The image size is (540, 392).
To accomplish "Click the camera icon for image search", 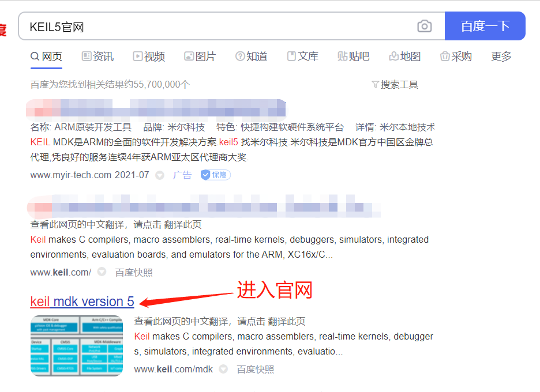I will tap(425, 26).
